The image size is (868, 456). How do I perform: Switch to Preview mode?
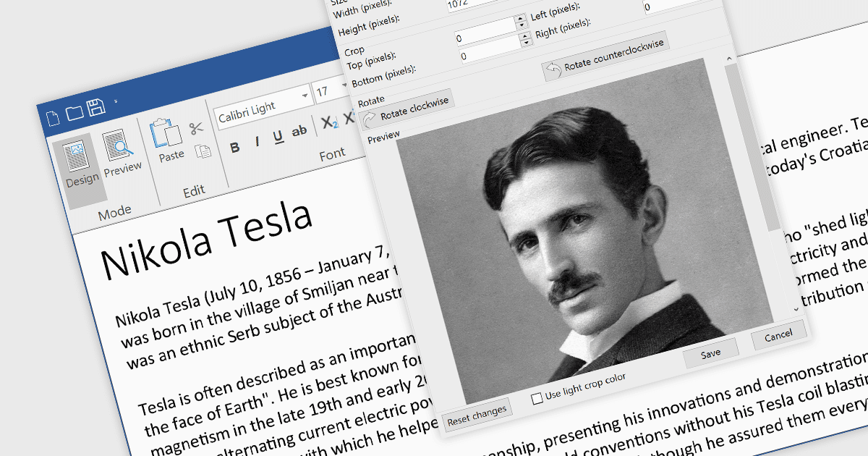pyautogui.click(x=121, y=153)
